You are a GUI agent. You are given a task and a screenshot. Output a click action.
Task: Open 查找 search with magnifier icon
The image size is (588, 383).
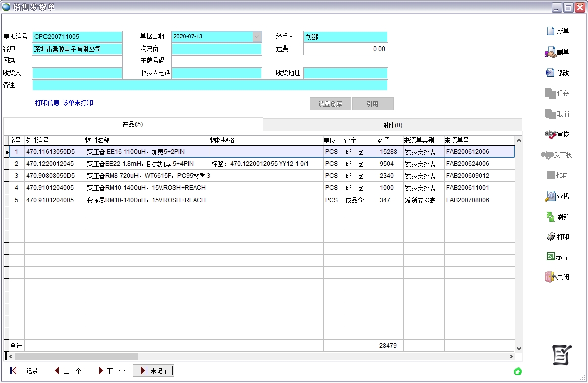click(550, 196)
